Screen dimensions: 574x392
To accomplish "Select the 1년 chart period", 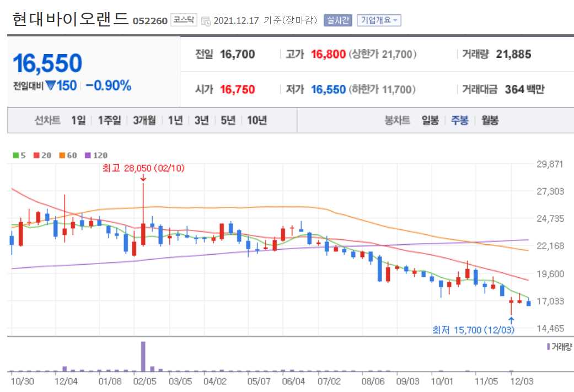I will [x=175, y=119].
